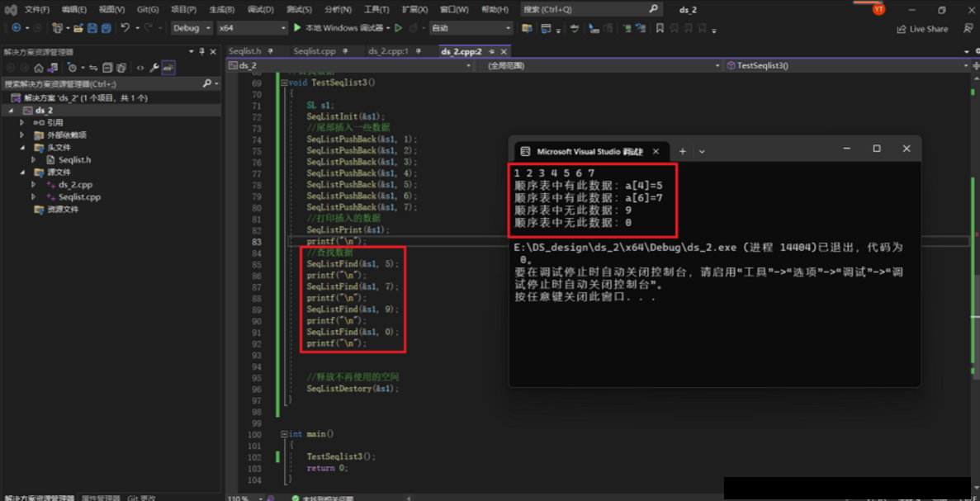980x501 pixels.
Task: Add a new console tab with plus button
Action: 683,151
